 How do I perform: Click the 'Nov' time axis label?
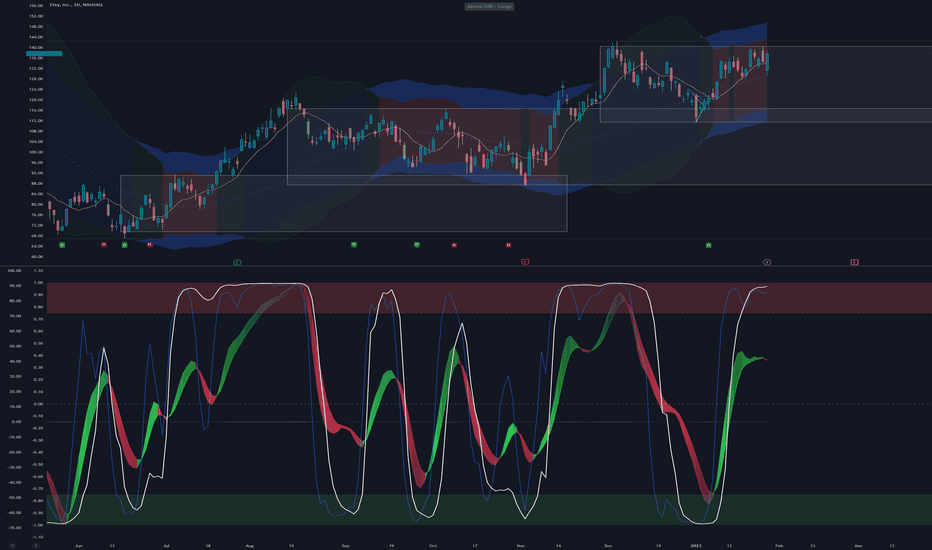coord(520,545)
